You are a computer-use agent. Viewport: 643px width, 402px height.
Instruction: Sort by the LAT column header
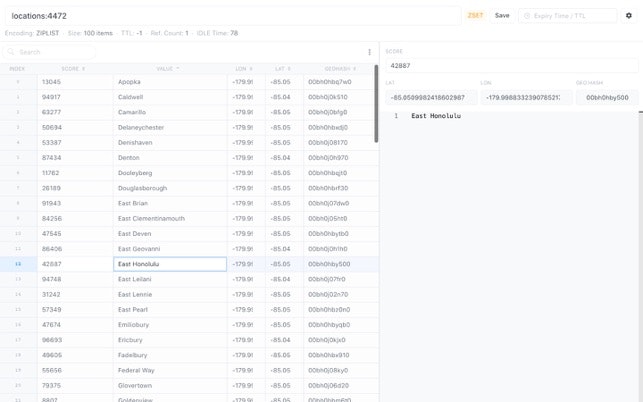tap(283, 69)
